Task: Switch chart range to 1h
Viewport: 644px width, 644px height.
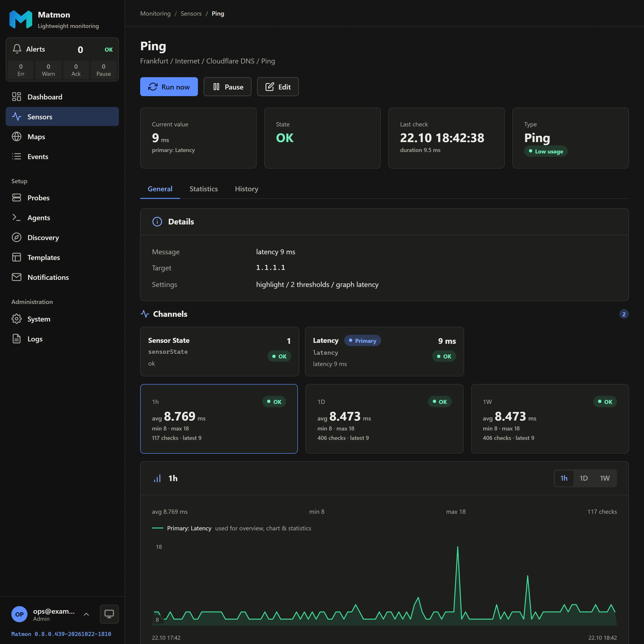Action: [564, 478]
